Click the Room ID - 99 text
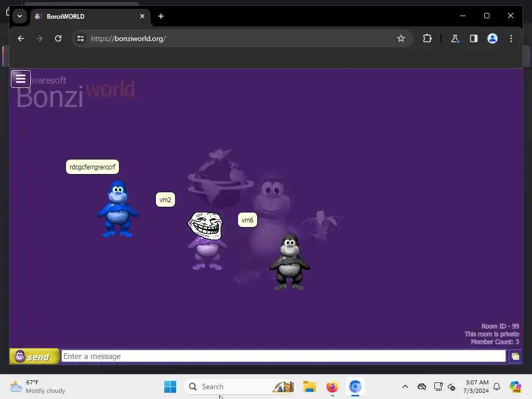 500,326
